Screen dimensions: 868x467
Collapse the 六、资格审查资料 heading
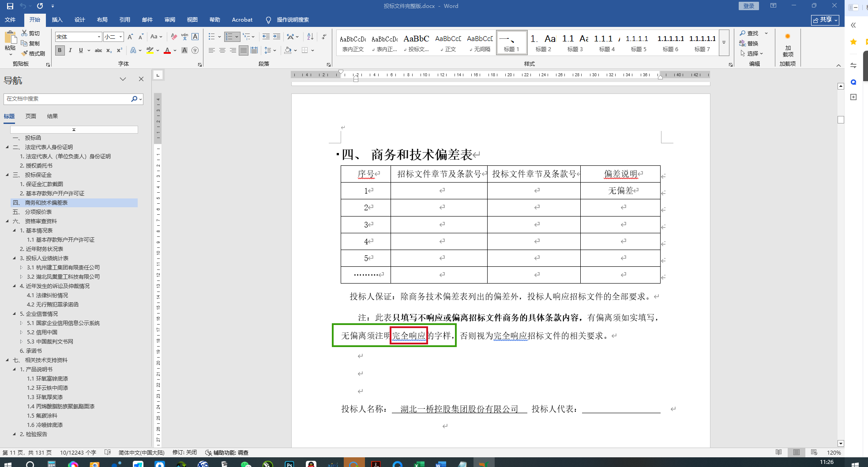(7, 221)
